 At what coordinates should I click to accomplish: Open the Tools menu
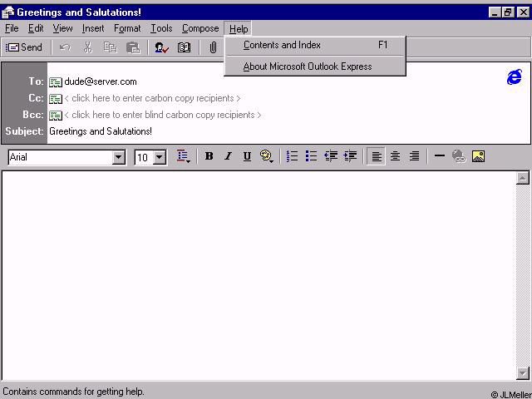coord(161,28)
